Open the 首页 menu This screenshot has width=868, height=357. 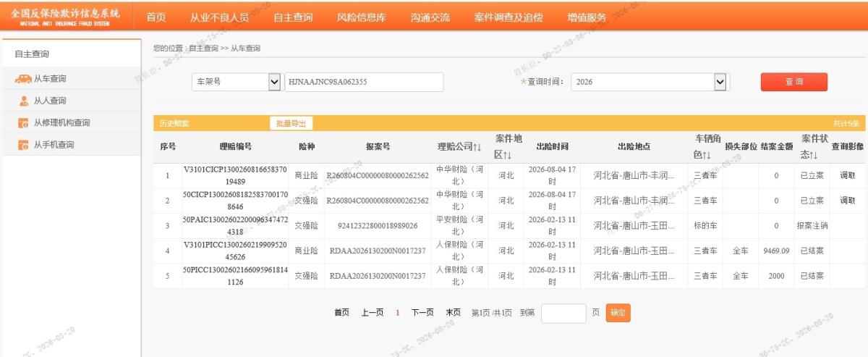coord(156,17)
